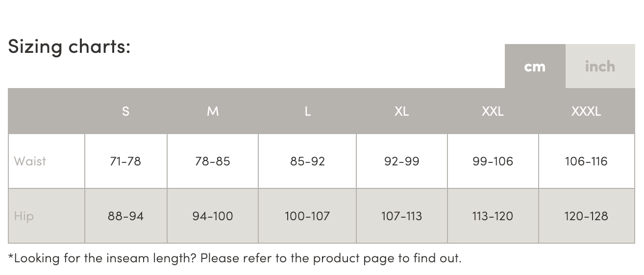
Task: Click the M size column header
Action: 213,112
